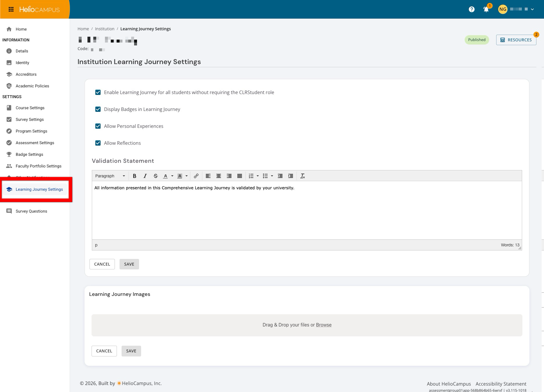
Task: Go to Survey Questions in sidebar
Action: click(x=31, y=211)
